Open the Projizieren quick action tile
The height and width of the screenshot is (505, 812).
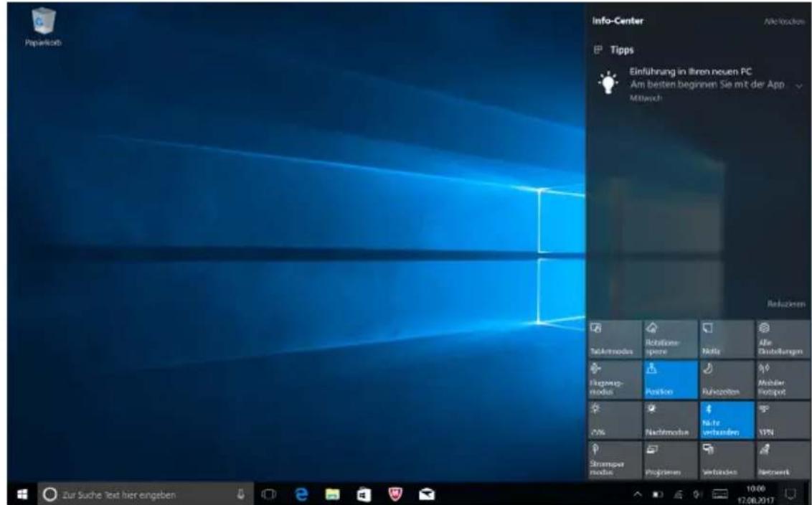tap(671, 461)
